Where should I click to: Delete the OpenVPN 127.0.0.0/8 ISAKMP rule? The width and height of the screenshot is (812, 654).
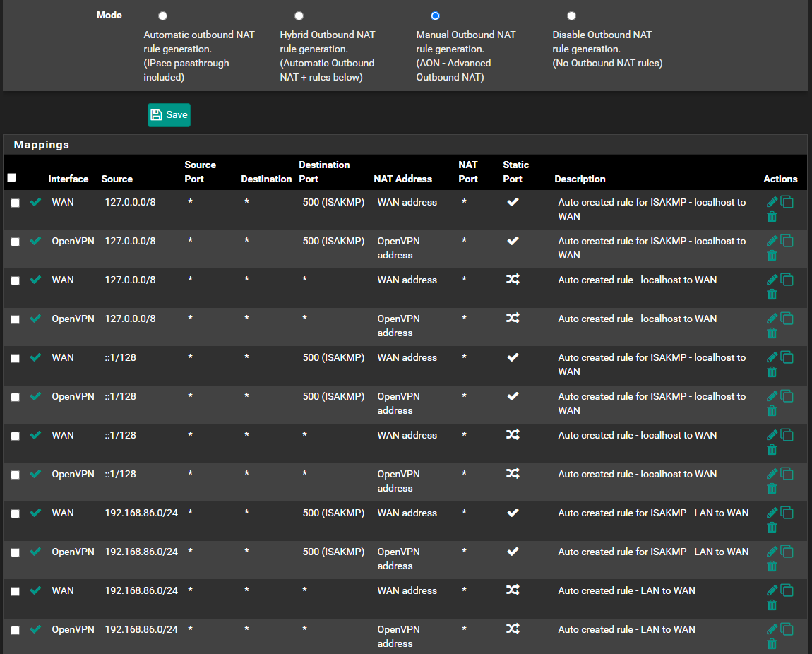[772, 255]
